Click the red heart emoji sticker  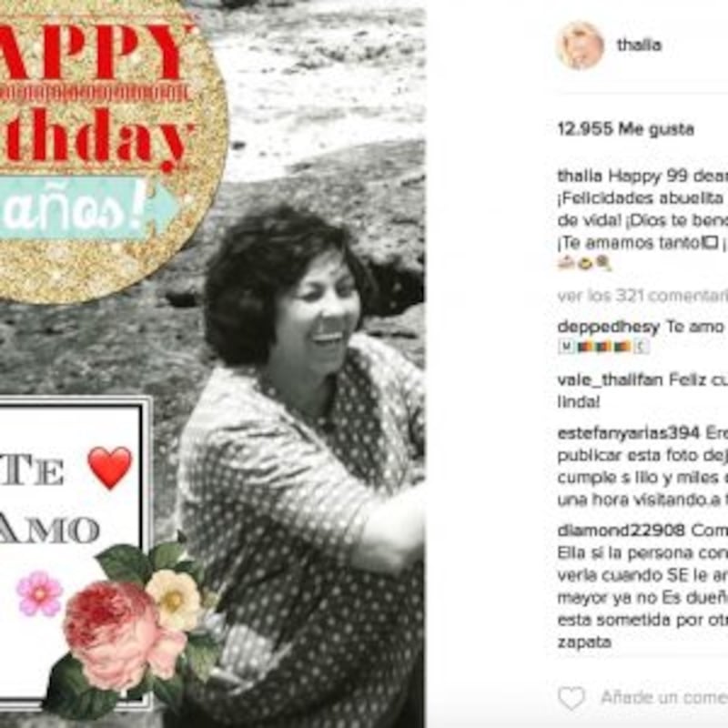pos(110,468)
